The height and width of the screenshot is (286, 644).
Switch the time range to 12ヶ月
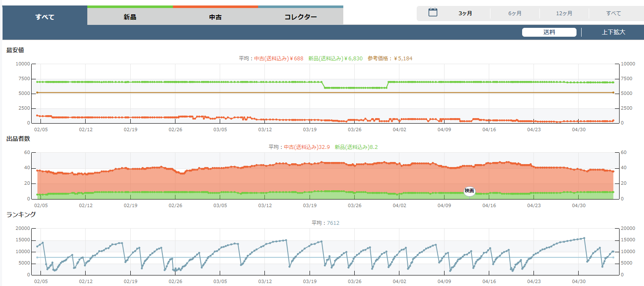564,13
